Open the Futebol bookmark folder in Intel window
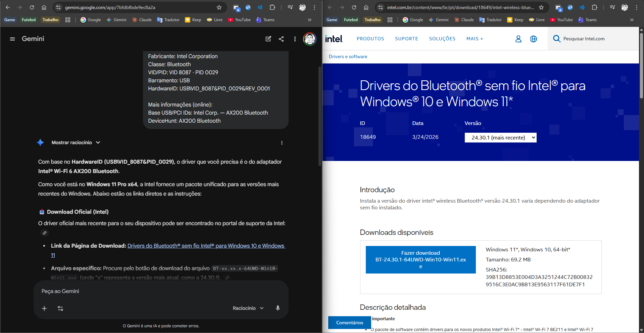Viewport: 644px width, 333px height. [x=351, y=20]
